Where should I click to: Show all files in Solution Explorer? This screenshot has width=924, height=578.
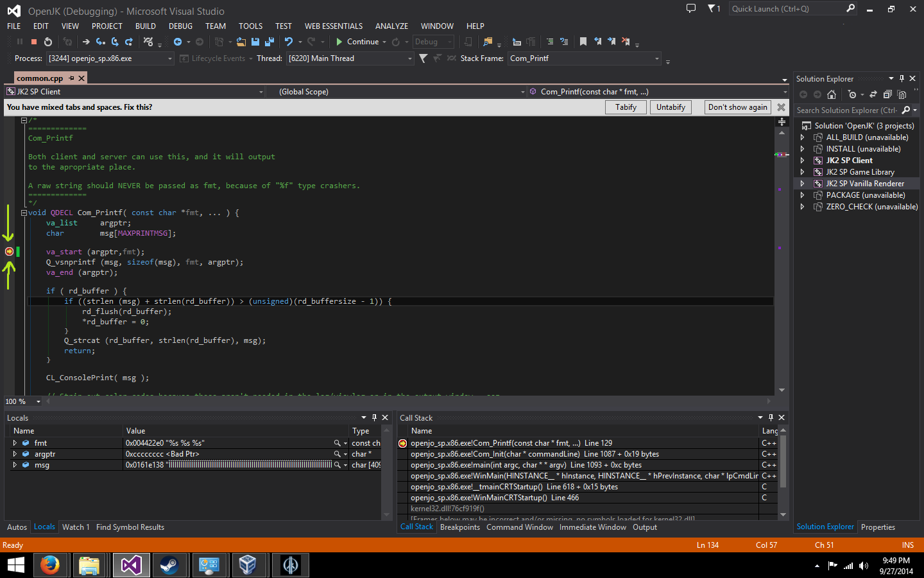(x=902, y=94)
